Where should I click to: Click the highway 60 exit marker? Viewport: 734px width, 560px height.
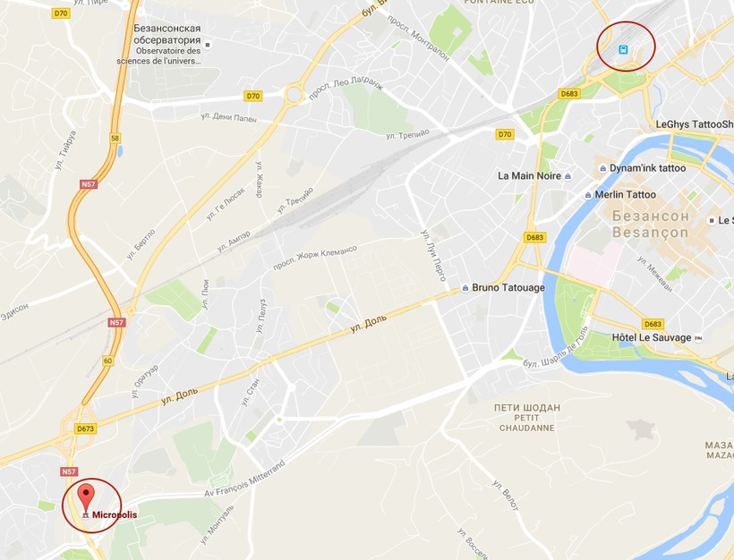(108, 361)
